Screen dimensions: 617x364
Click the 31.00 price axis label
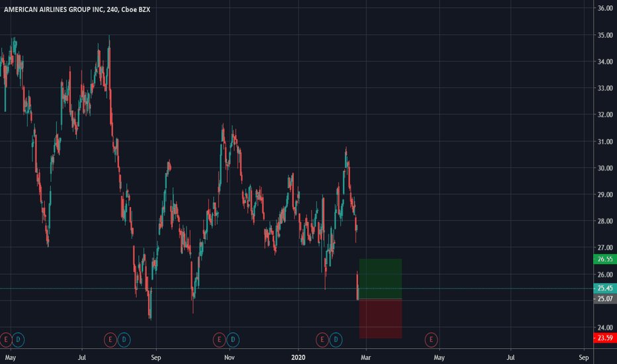[605, 141]
